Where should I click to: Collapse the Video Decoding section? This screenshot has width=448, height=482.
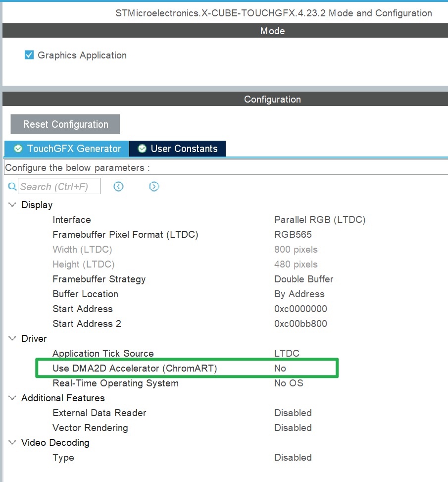(x=12, y=443)
